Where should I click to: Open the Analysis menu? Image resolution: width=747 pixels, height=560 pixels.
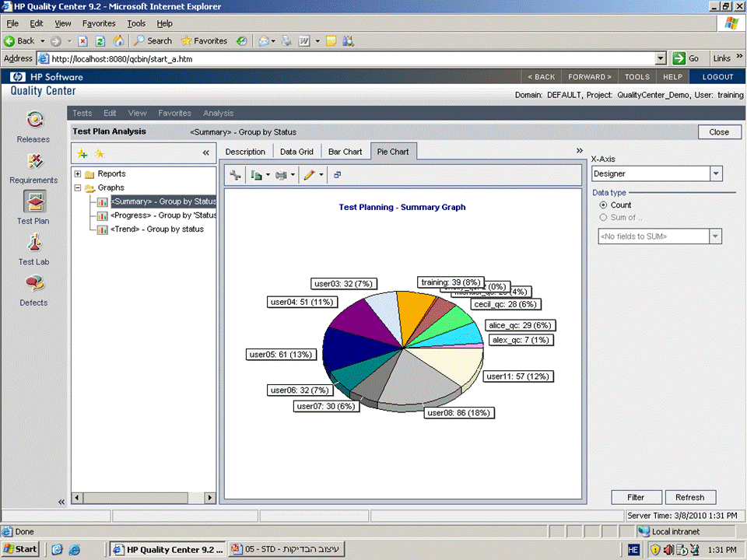point(218,113)
